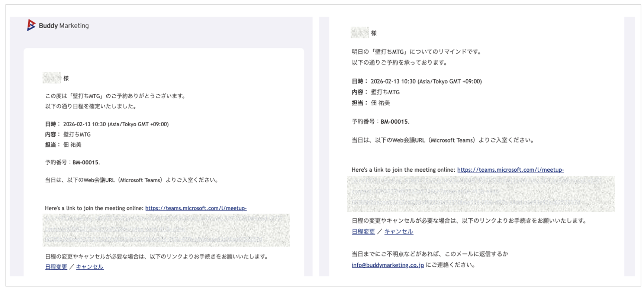Click 日程変更 link in the reminder email
The width and height of the screenshot is (644, 289).
pos(363,232)
